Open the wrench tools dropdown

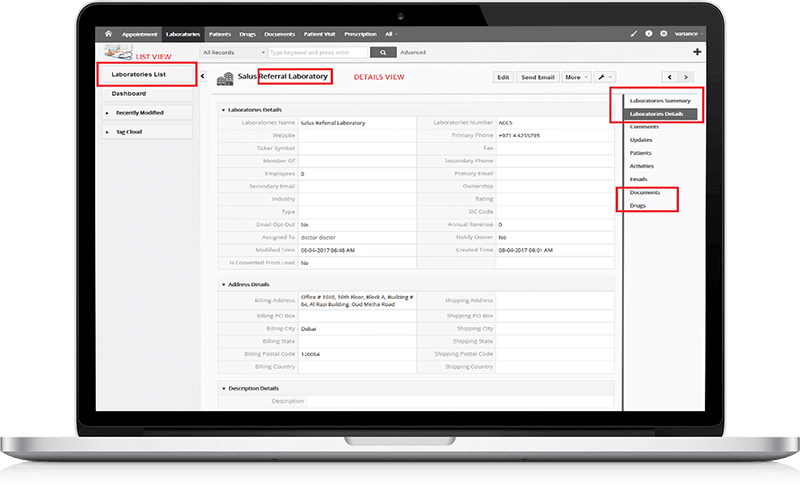[x=604, y=77]
